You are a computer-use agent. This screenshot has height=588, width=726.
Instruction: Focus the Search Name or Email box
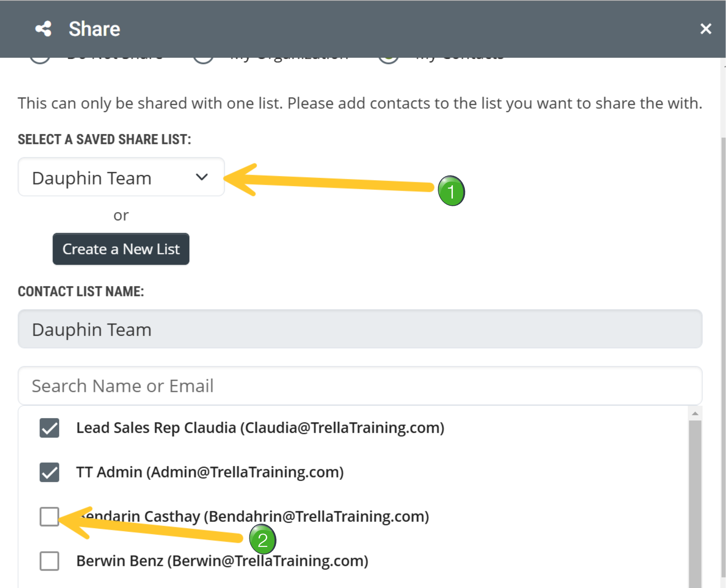[360, 385]
